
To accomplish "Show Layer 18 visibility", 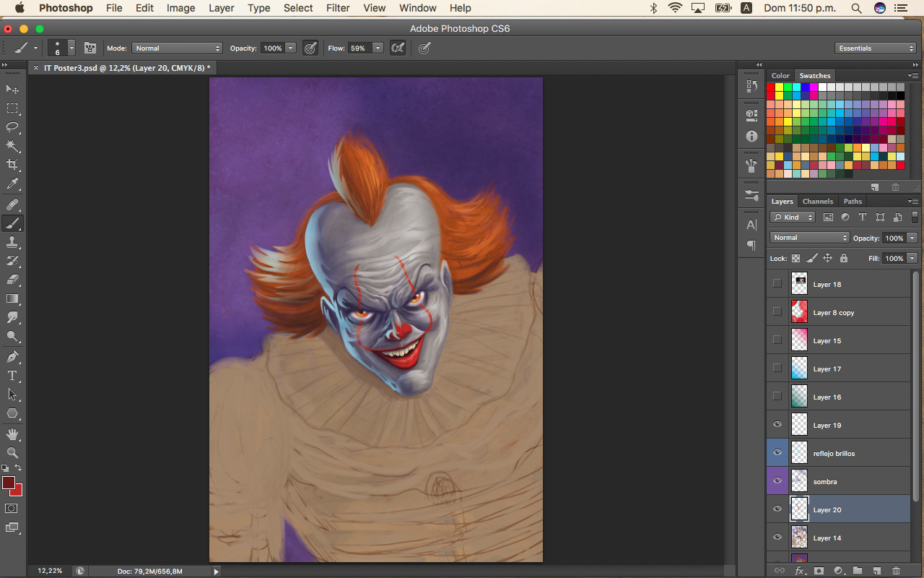I will click(x=777, y=284).
